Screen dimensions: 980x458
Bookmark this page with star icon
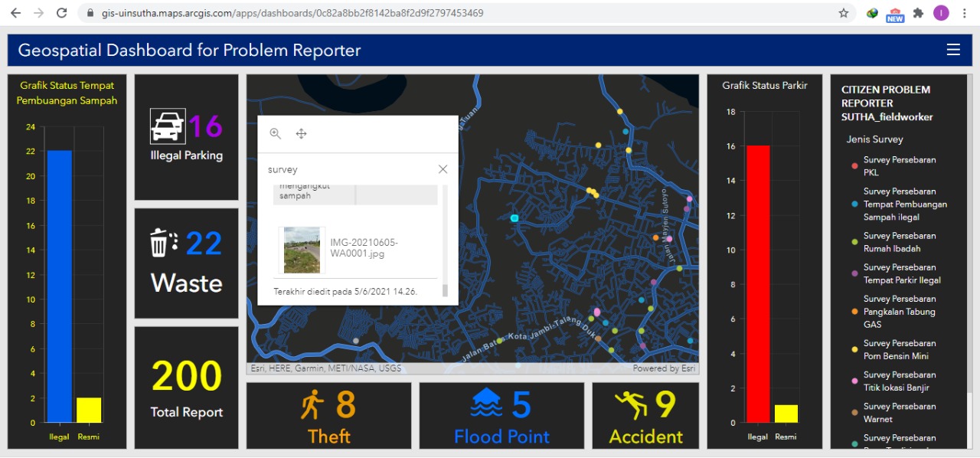click(x=844, y=13)
